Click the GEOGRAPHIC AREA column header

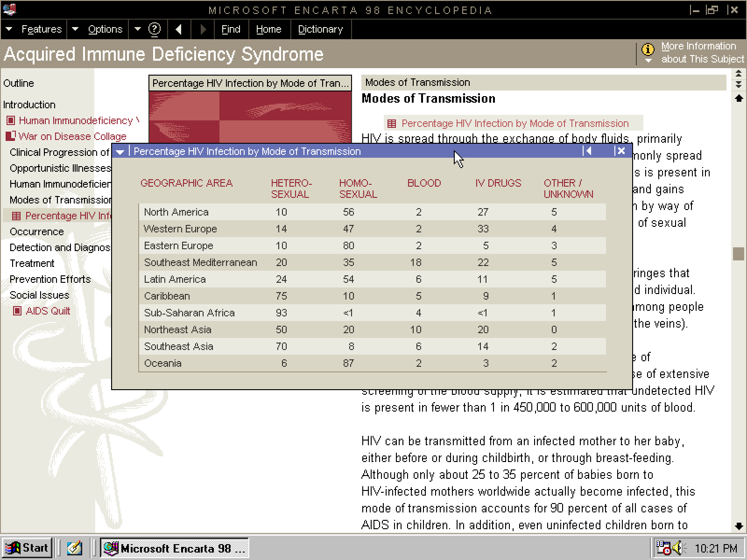point(187,183)
